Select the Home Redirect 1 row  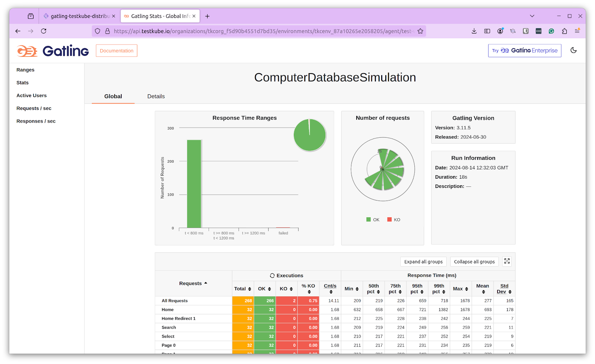(x=335, y=319)
